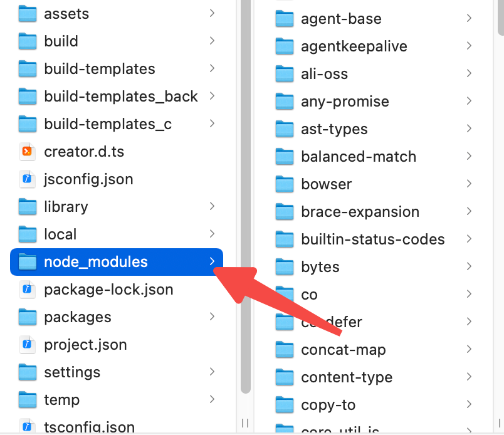
Task: Click the project.json file icon
Action: click(x=28, y=345)
